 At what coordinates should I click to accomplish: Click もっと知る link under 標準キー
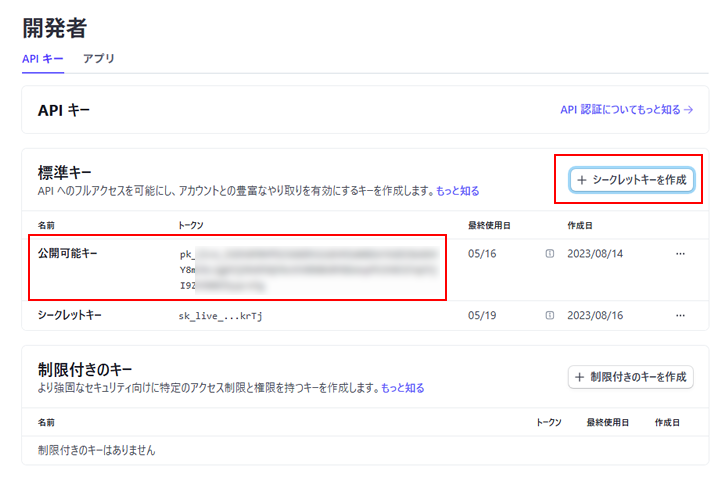click(457, 190)
